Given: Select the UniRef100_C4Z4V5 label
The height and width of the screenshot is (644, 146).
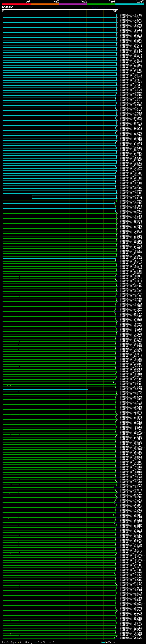Looking at the screenshot, I should coord(131,311).
